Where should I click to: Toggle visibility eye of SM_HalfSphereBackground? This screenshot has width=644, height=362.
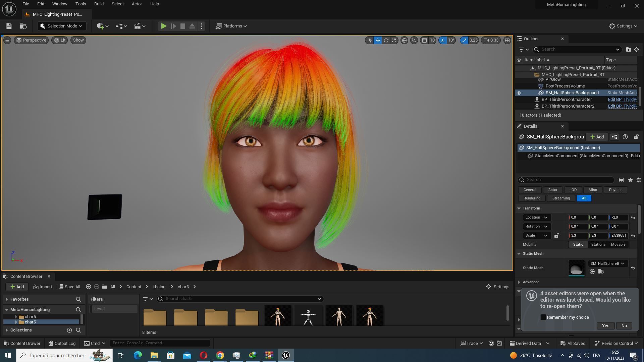click(519, 93)
